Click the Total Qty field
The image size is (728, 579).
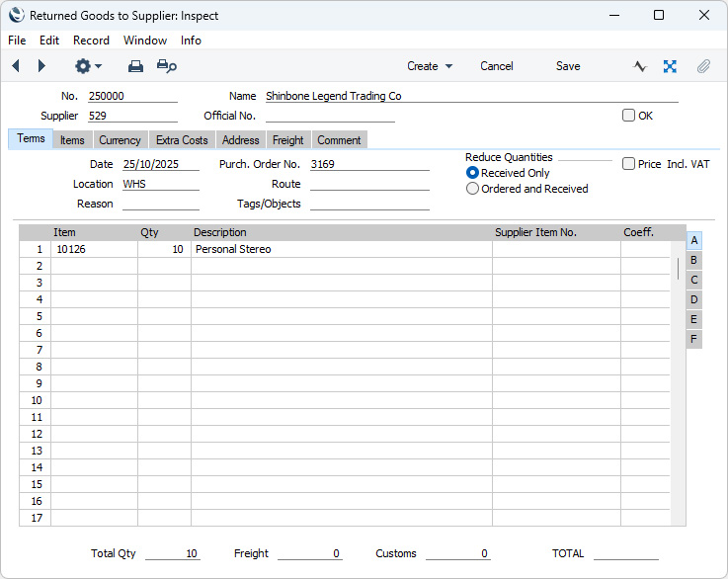(173, 553)
